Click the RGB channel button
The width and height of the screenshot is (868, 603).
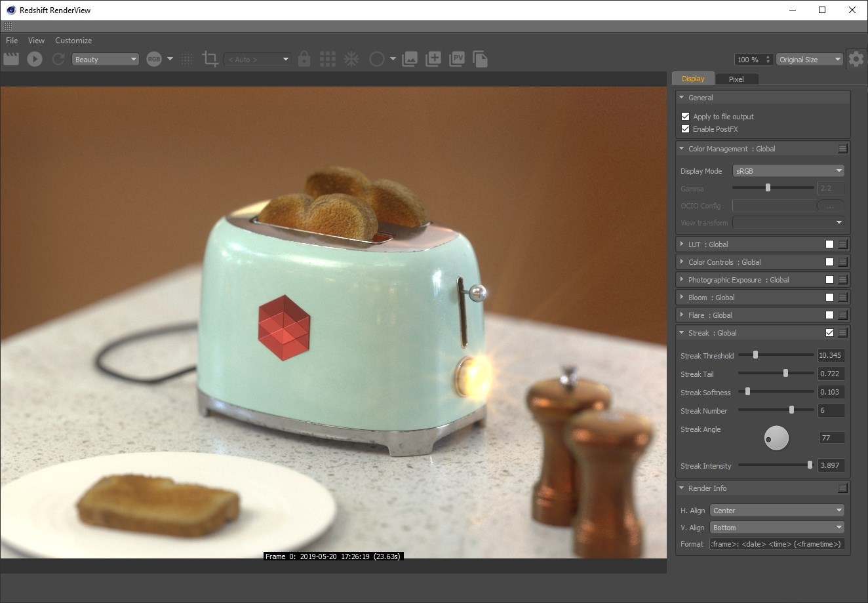[x=154, y=59]
